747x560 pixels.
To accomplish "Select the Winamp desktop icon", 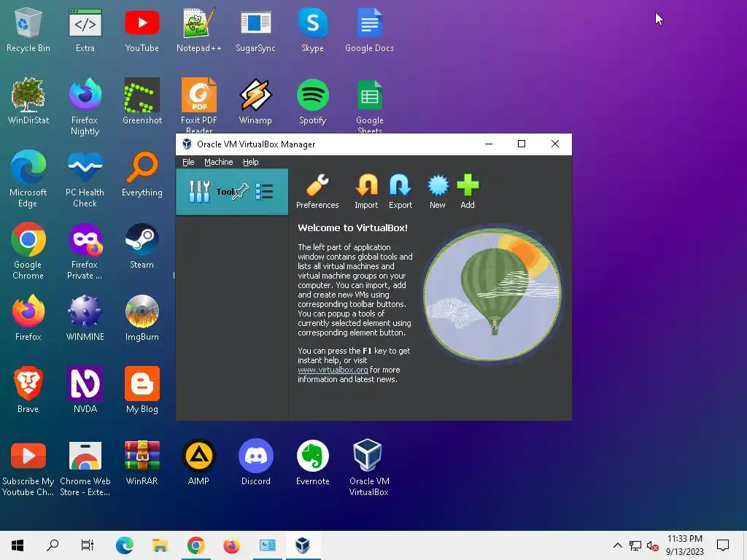I will click(x=255, y=101).
